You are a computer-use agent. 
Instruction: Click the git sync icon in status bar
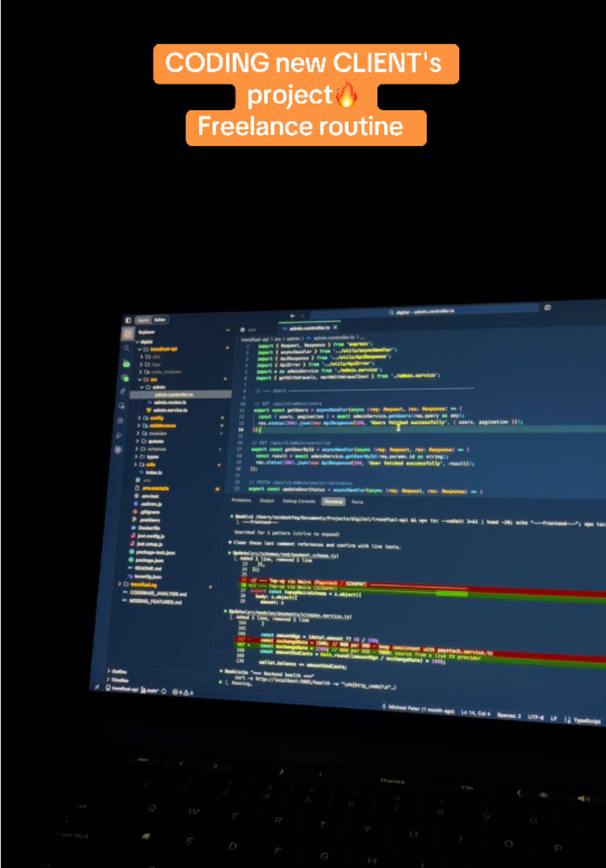164,690
